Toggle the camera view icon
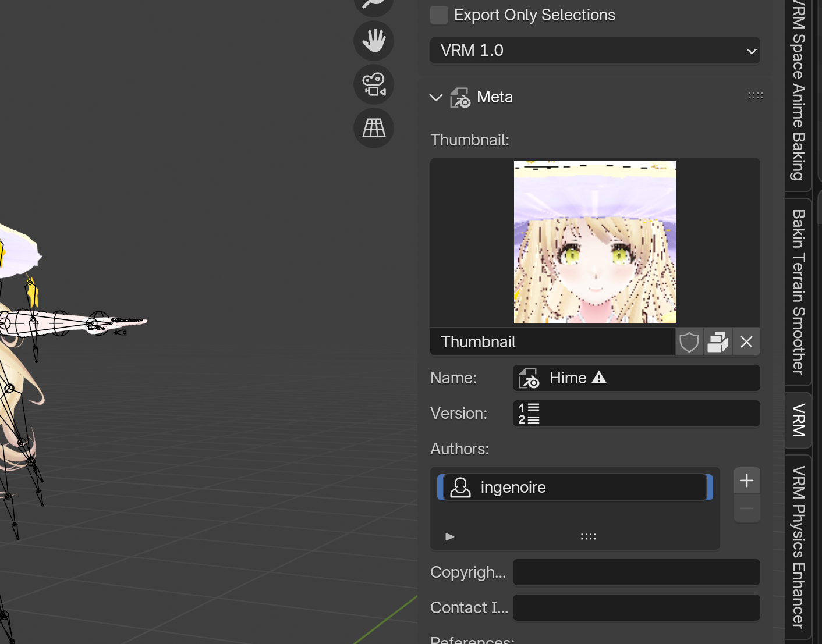This screenshot has width=822, height=644. point(374,84)
